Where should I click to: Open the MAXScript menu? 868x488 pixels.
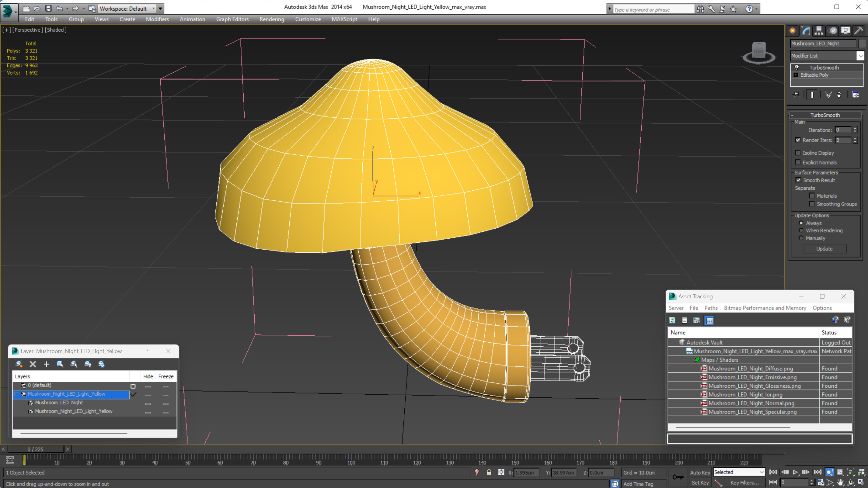(x=344, y=19)
